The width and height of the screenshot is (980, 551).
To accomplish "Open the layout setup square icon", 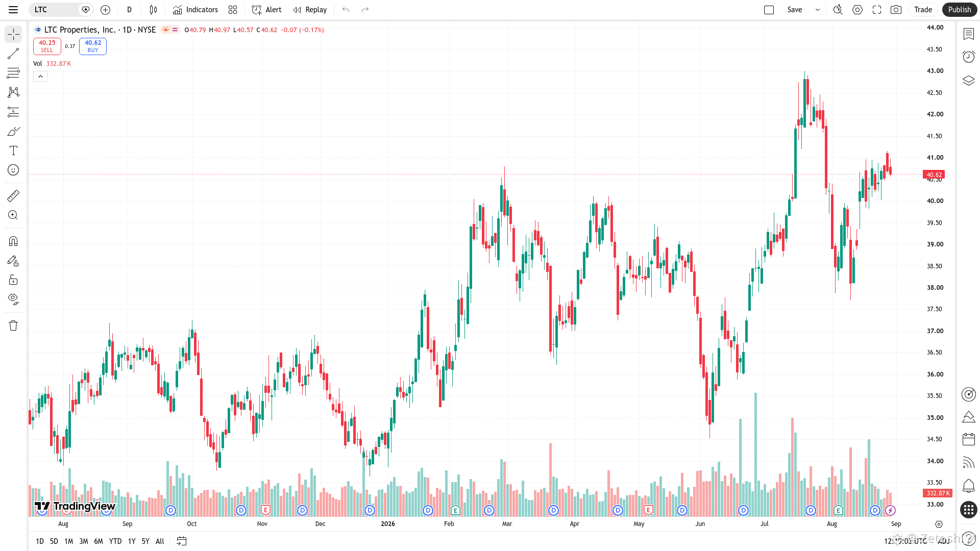I will tap(769, 10).
